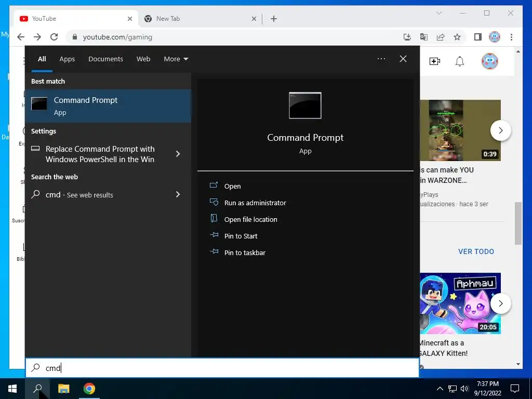Open Google Chrome from taskbar
Viewport: 532px width, 399px height.
tap(89, 389)
